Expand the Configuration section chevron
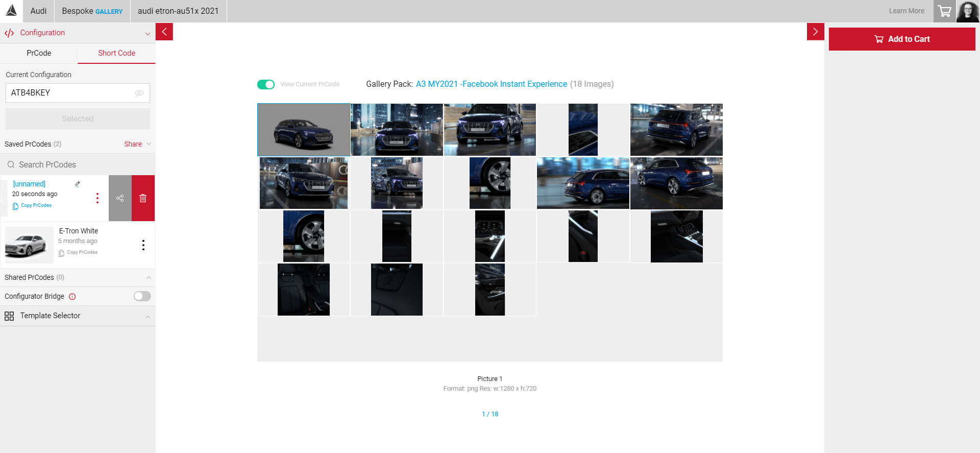The height and width of the screenshot is (453, 980). (x=148, y=34)
